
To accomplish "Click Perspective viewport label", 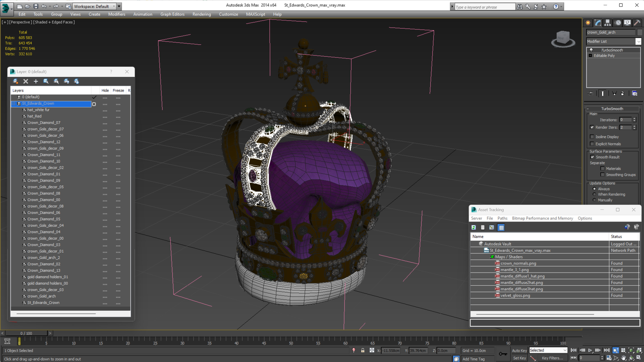I will tap(21, 22).
